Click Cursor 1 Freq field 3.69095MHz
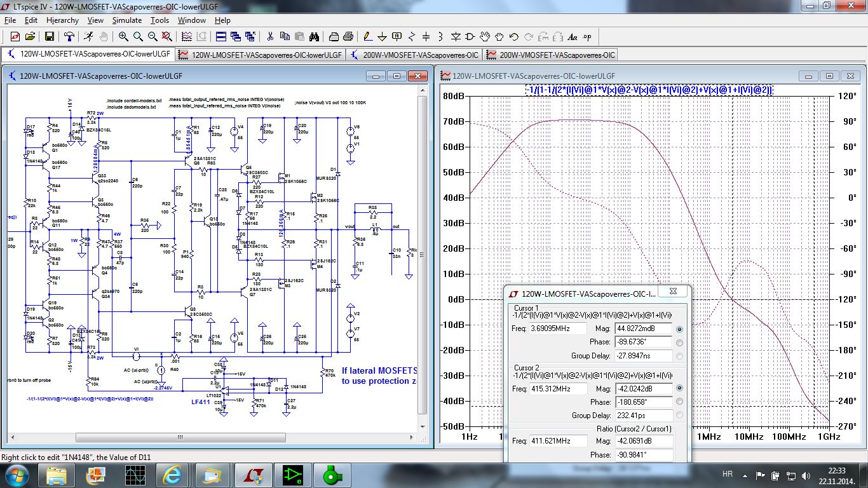Viewport: 868px width, 488px height. pyautogui.click(x=559, y=329)
